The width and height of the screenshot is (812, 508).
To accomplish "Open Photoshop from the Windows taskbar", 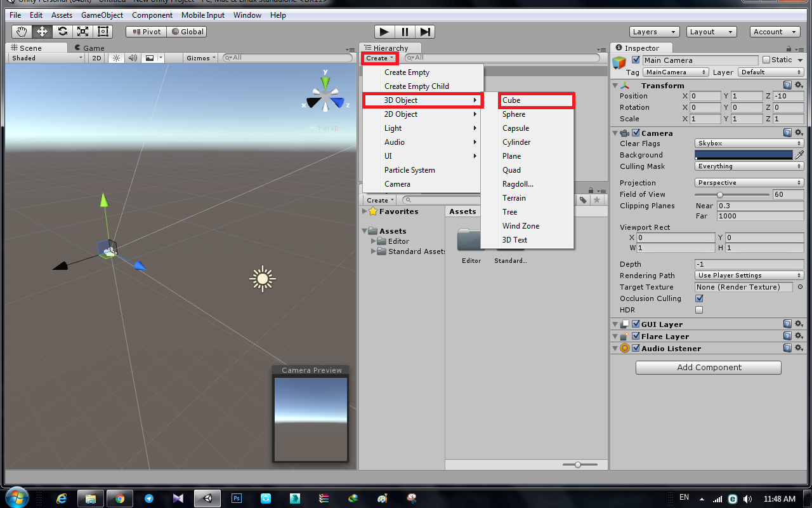I will 237,498.
